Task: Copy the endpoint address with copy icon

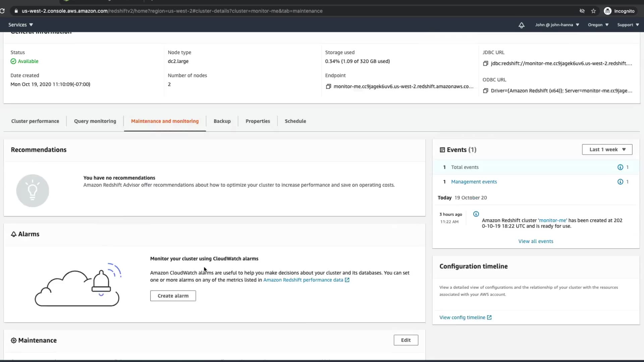Action: (x=328, y=86)
